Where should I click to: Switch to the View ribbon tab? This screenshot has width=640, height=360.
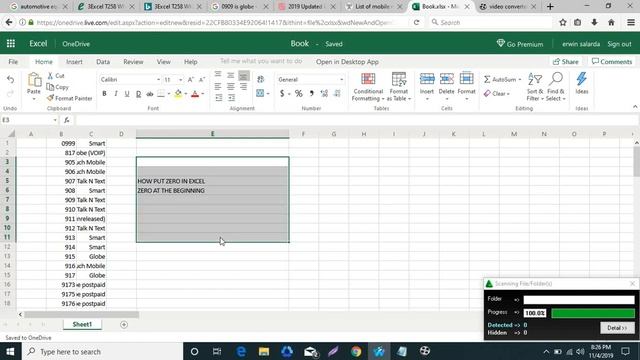coord(164,62)
